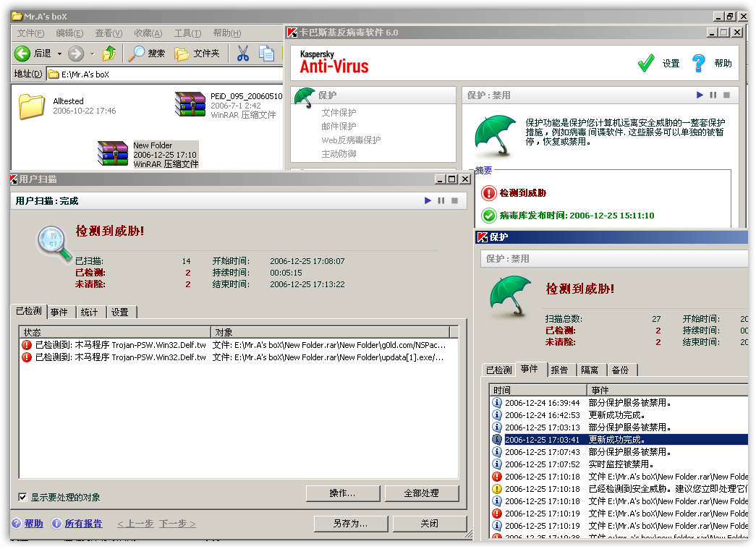
Task: Click the umbrella icon beside 保护 sidebar header
Action: (304, 97)
